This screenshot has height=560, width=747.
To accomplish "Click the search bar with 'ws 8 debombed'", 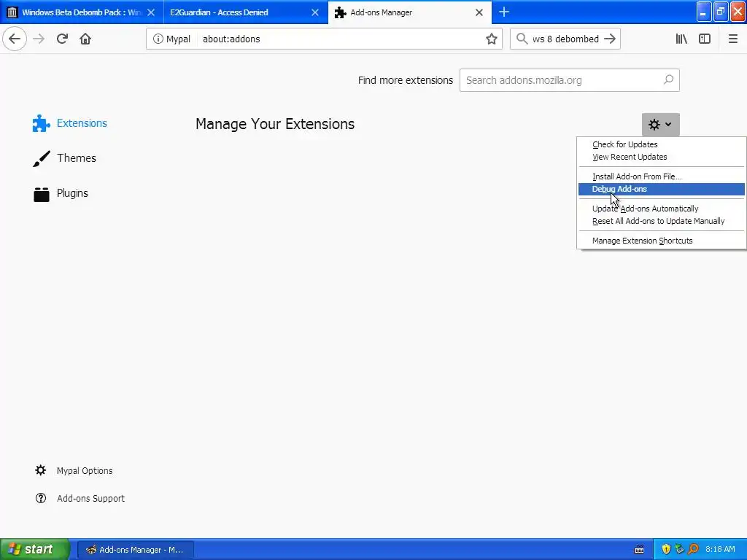I will click(x=565, y=39).
